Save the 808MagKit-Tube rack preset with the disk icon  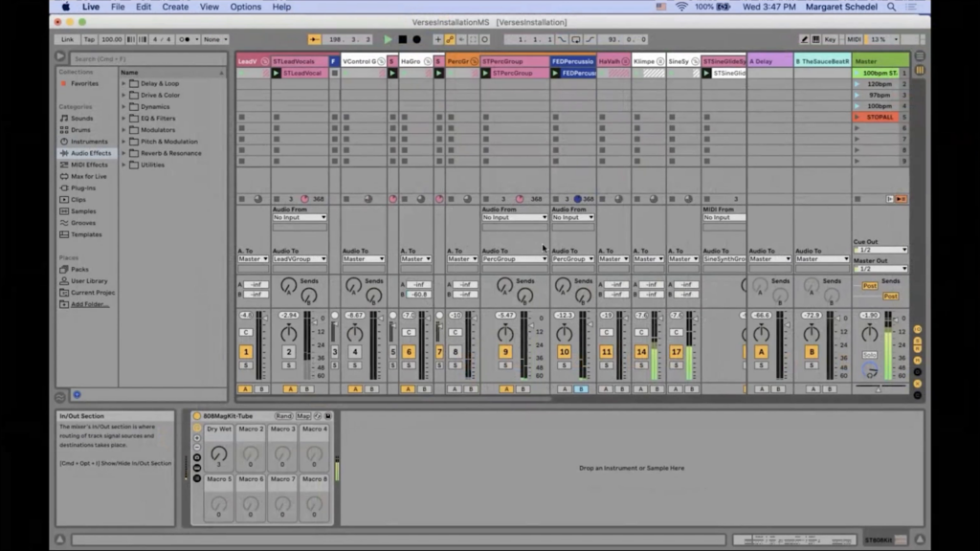coord(328,416)
